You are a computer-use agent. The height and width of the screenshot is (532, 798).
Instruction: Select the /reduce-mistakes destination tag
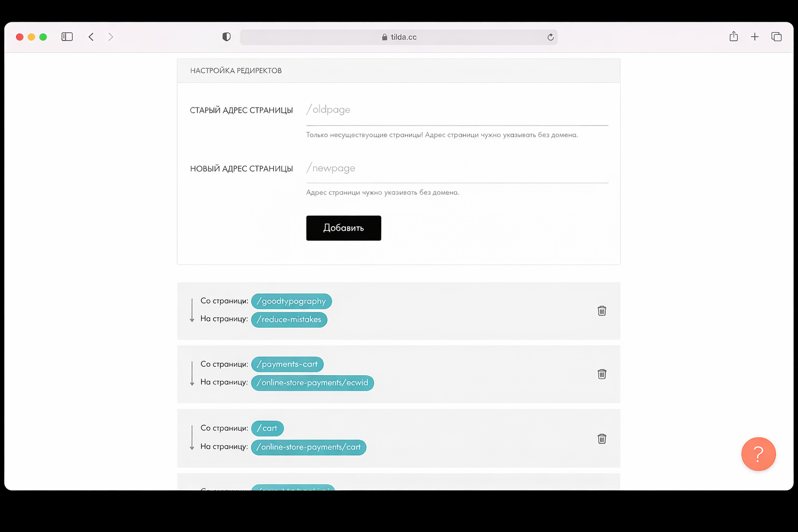pos(289,320)
